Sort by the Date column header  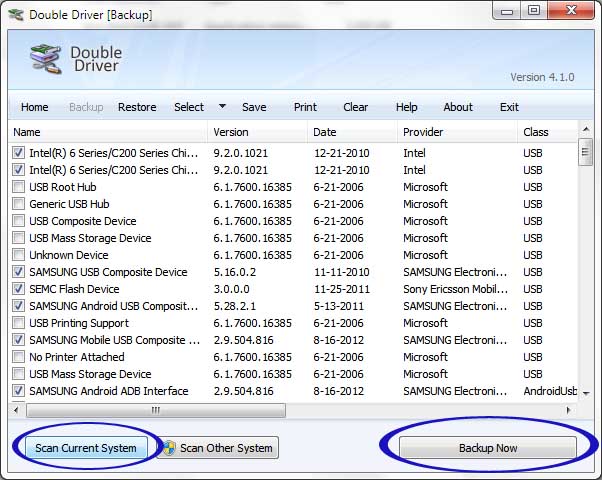click(x=352, y=132)
